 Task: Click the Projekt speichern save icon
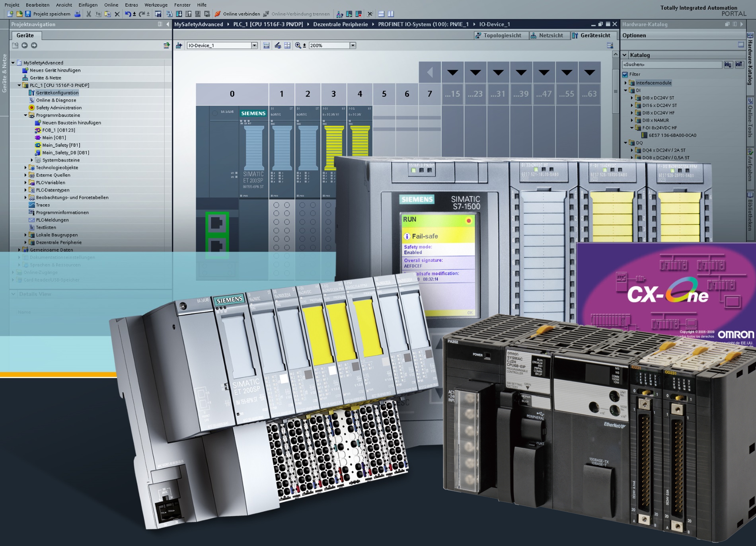coord(28,14)
